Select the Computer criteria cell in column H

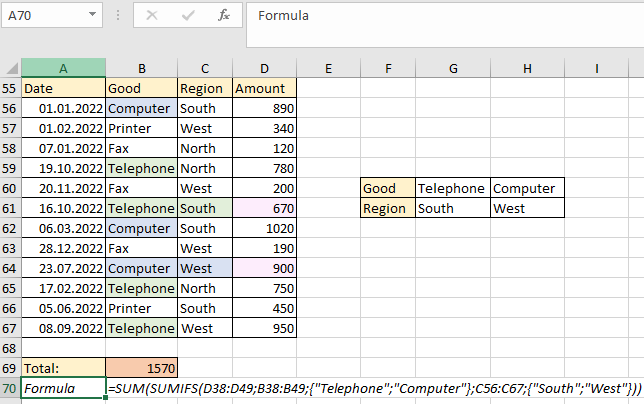(527, 188)
